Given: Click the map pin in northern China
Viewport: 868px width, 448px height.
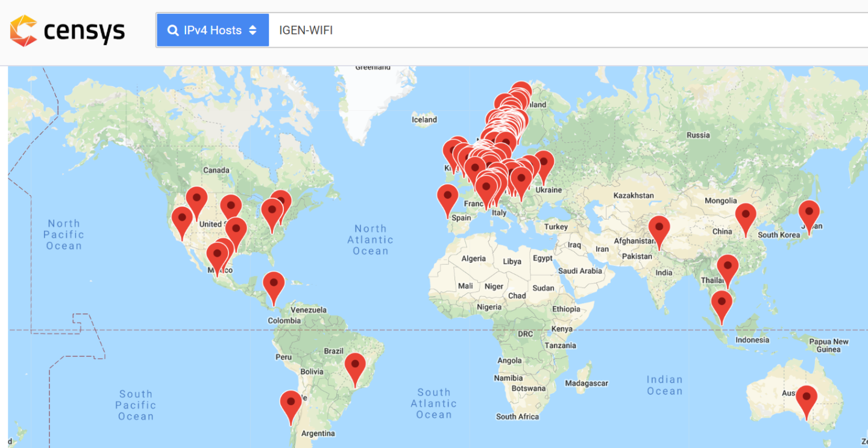Looking at the screenshot, I should click(x=746, y=220).
